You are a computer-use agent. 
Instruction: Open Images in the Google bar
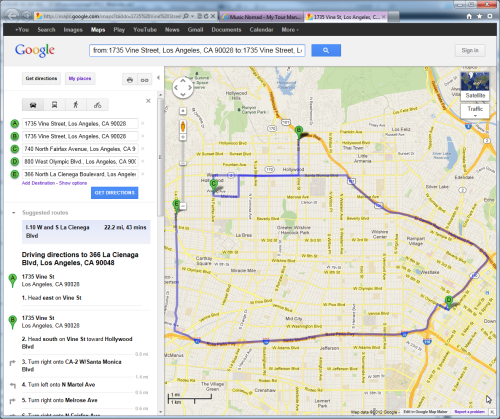(73, 30)
